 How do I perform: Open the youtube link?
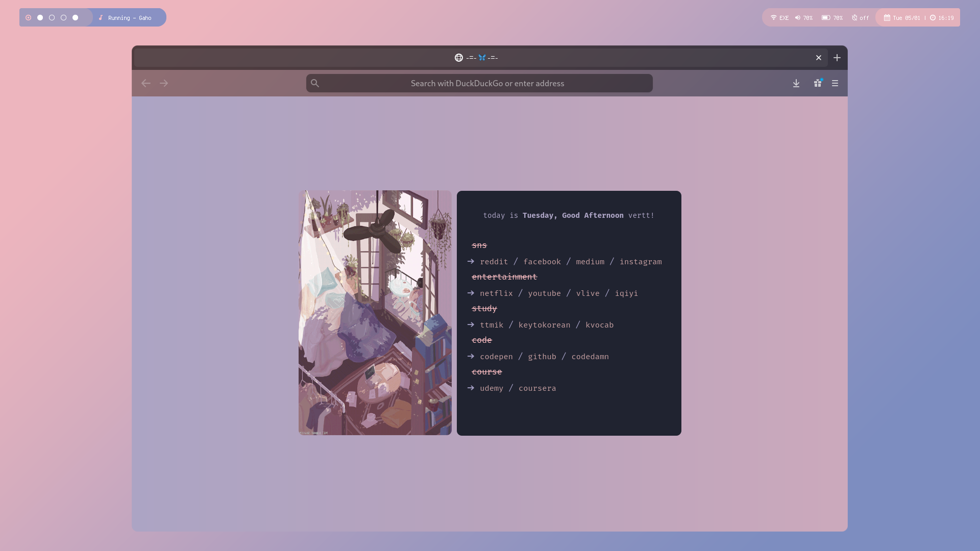544,293
